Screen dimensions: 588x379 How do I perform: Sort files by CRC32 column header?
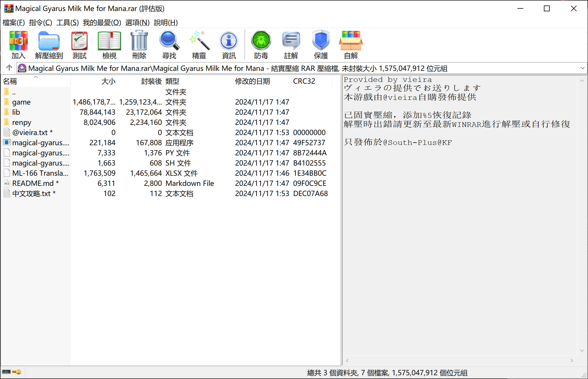tap(304, 81)
